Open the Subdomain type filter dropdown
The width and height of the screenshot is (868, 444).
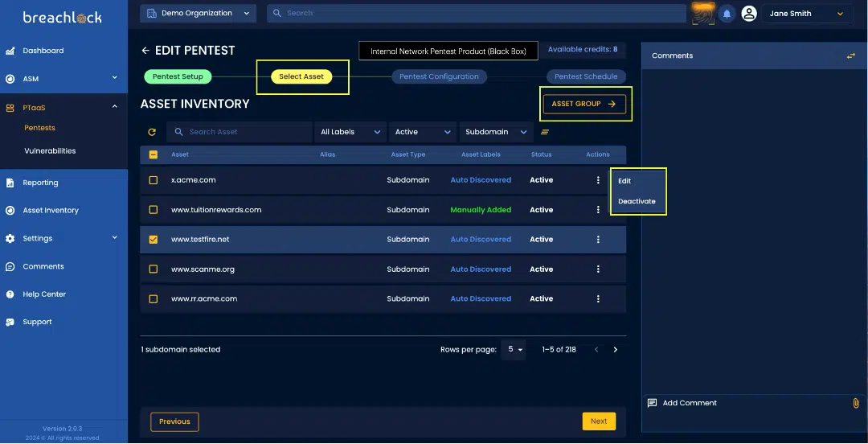coord(497,132)
